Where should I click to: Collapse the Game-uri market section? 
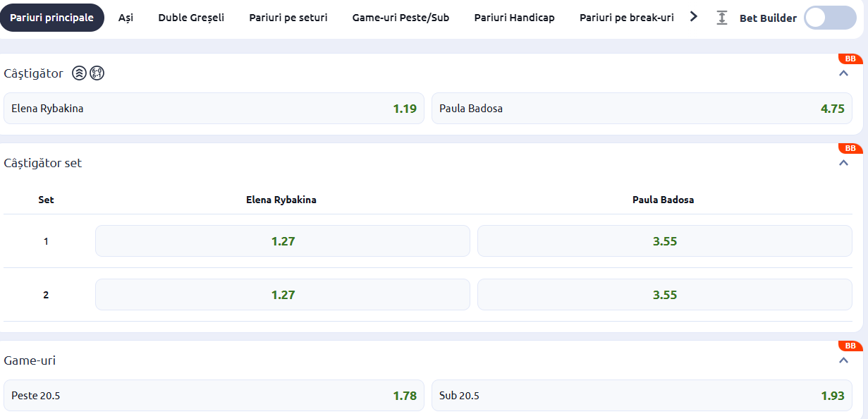[x=843, y=360]
